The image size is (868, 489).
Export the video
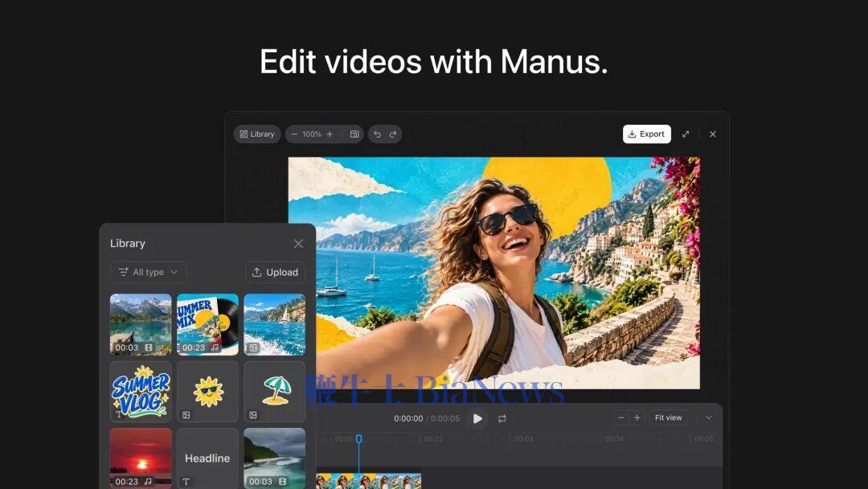click(x=646, y=134)
